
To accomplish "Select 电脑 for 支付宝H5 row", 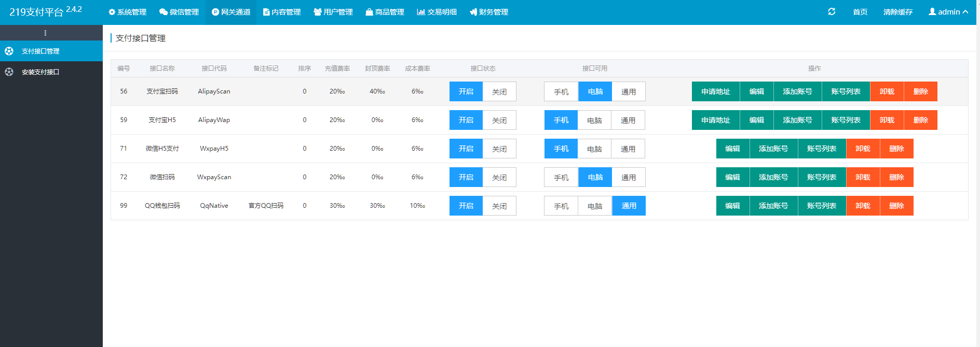I will point(594,120).
